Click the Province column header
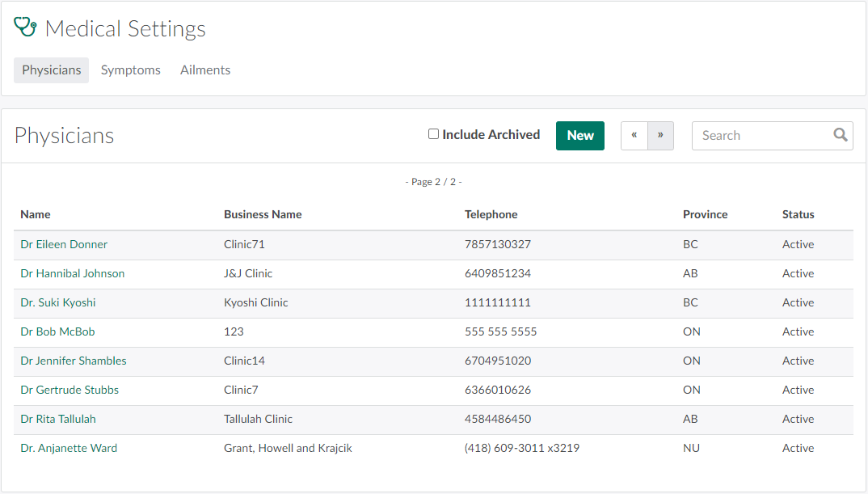The width and height of the screenshot is (868, 494). pos(705,214)
